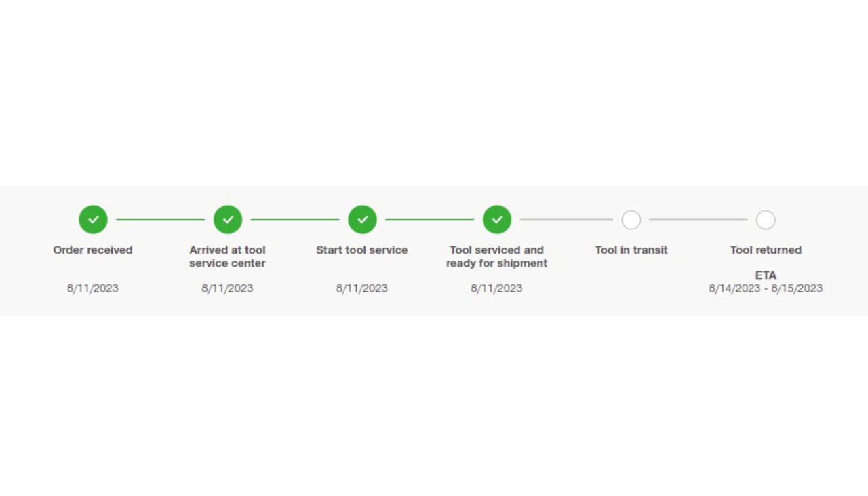Select the "Tool in transit" step label
The width and height of the screenshot is (868, 496).
631,250
